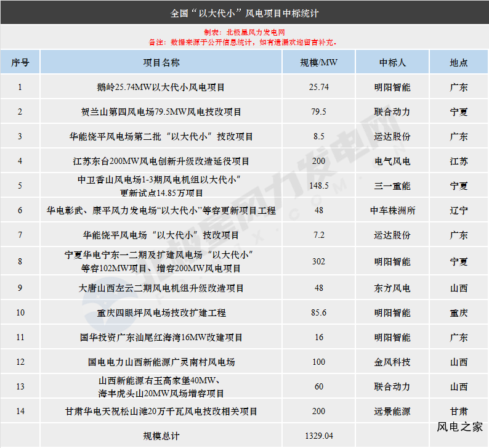Image resolution: width=489 pixels, height=448 pixels.
Task: Click the scale value 79.5
Action: coord(319,112)
